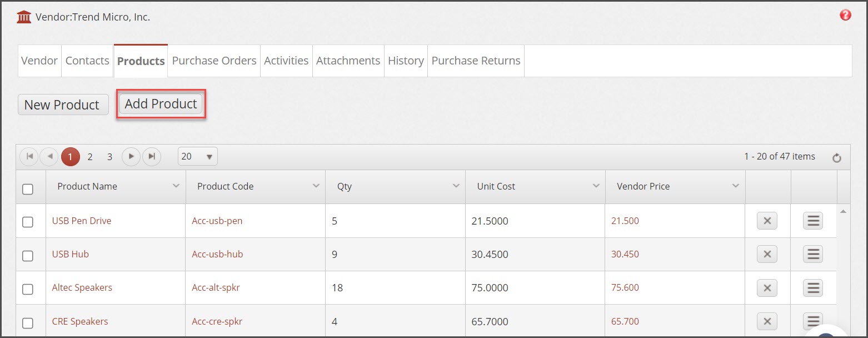Select the CRE Speakers row checkbox
868x338 pixels.
pyautogui.click(x=28, y=323)
